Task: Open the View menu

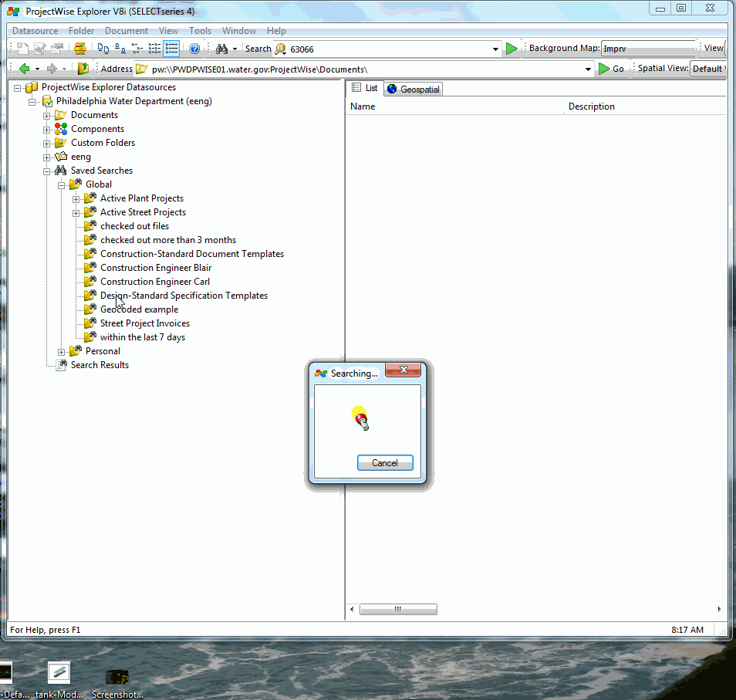Action: pyautogui.click(x=168, y=31)
